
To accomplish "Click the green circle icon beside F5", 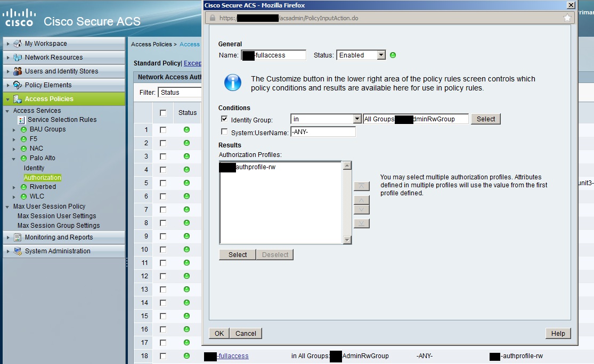I will 23,139.
